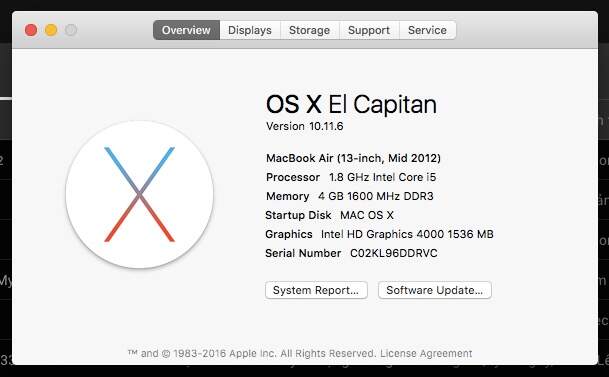Go to the Support tab
609x377 pixels.
[x=369, y=30]
